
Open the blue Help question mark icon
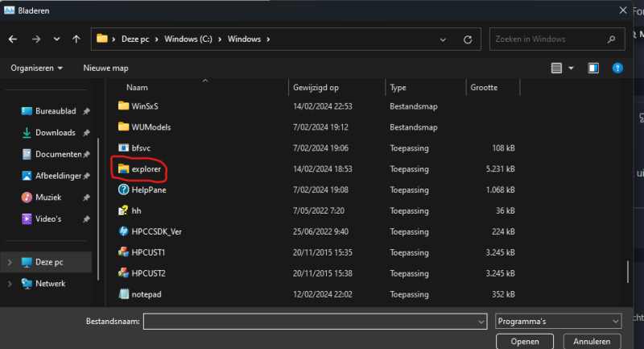pyautogui.click(x=617, y=69)
